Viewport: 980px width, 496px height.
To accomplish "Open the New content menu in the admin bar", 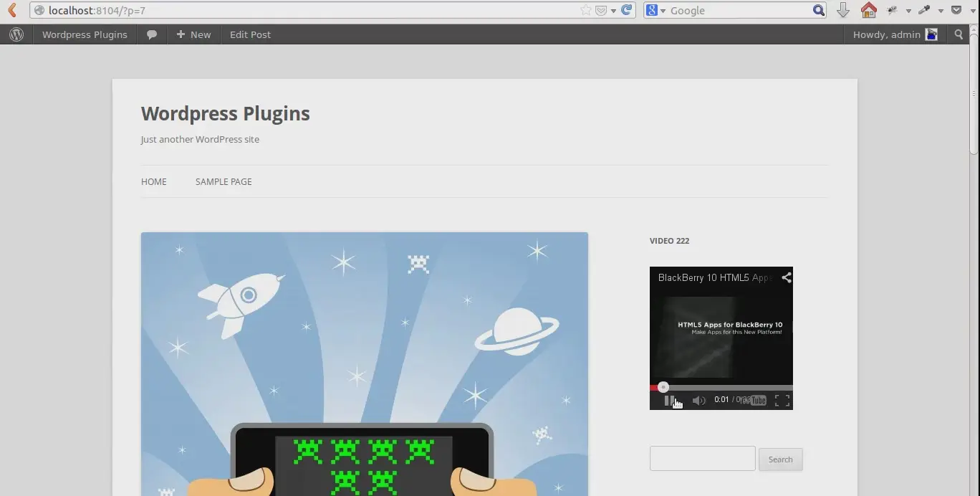I will tap(193, 34).
